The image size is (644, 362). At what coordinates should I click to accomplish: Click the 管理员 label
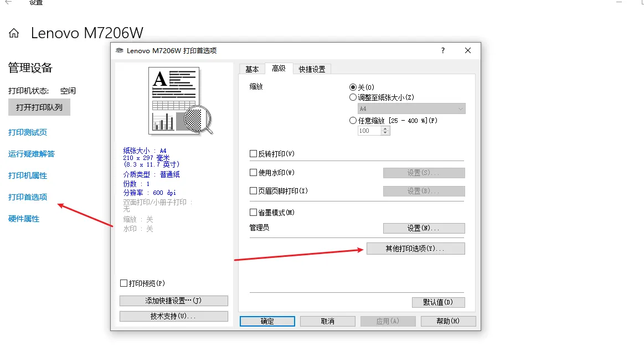[x=260, y=227]
